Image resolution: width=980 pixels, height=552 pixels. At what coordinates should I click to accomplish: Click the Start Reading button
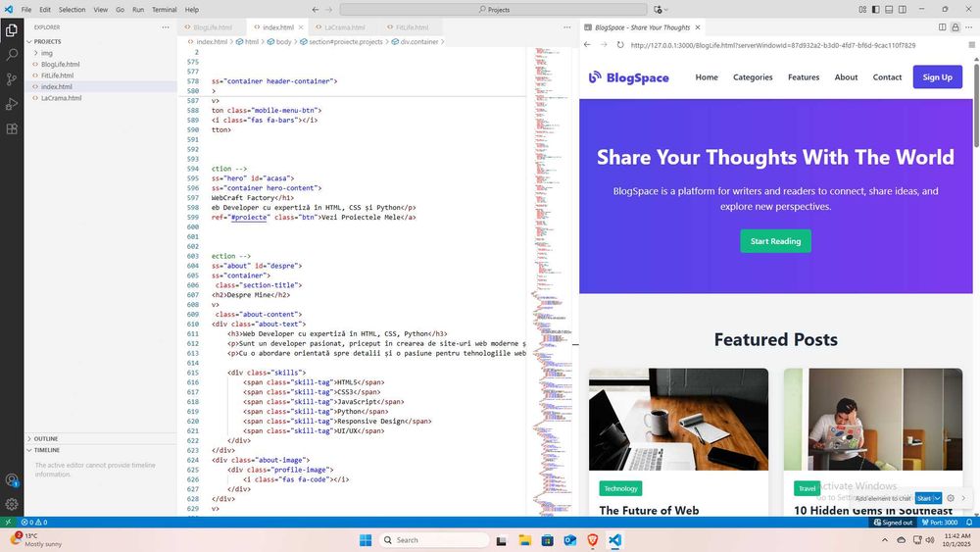point(775,241)
